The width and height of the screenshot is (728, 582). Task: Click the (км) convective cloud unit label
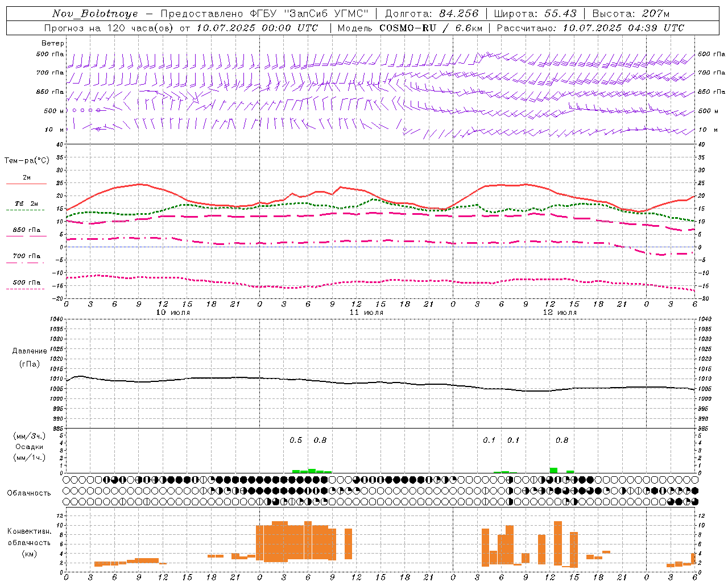pos(29,554)
